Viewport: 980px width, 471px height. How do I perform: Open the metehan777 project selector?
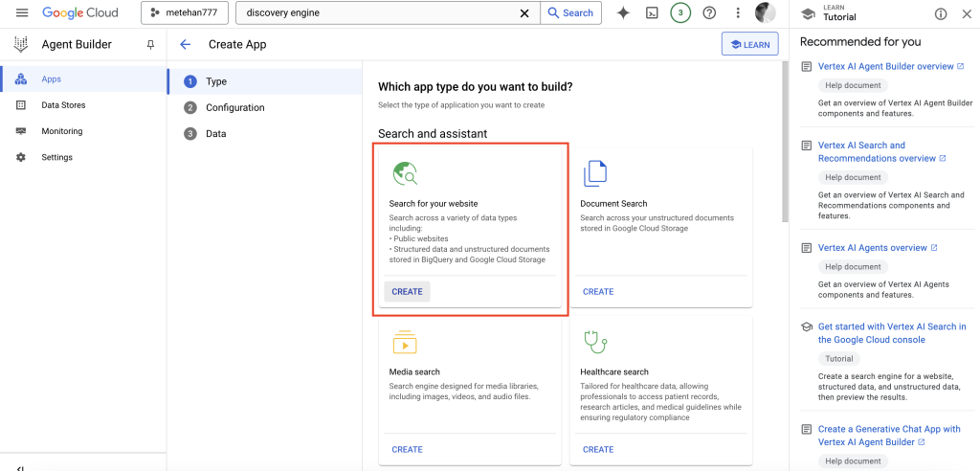pyautogui.click(x=184, y=13)
